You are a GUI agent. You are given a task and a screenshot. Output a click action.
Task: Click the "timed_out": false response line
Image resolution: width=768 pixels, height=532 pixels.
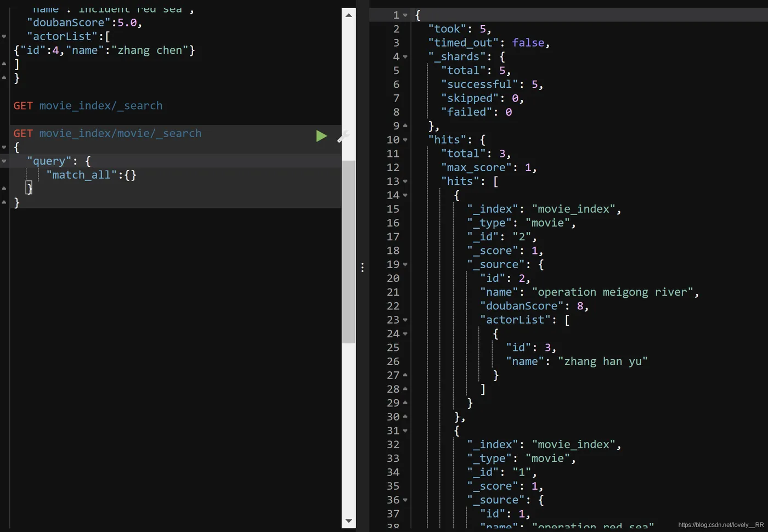489,43
